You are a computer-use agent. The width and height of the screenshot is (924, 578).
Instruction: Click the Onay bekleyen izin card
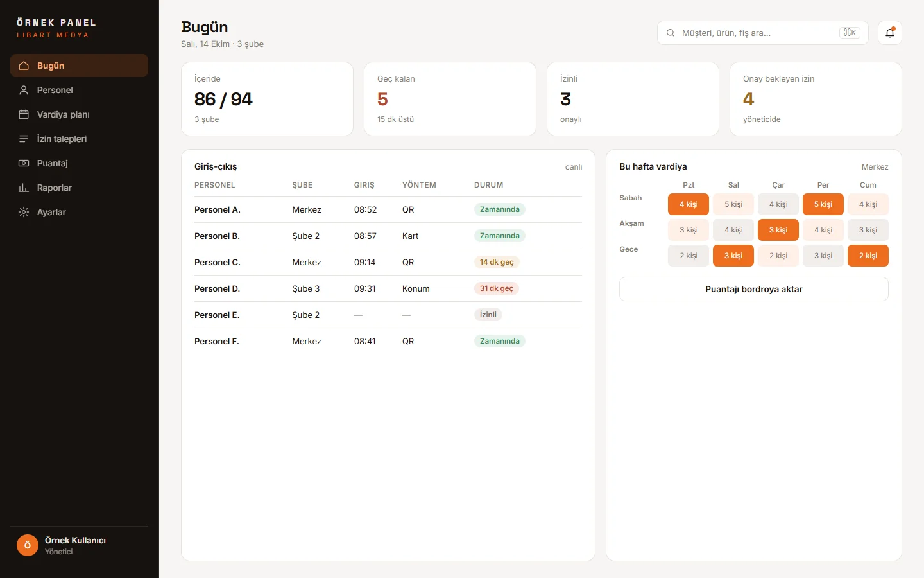(x=816, y=99)
